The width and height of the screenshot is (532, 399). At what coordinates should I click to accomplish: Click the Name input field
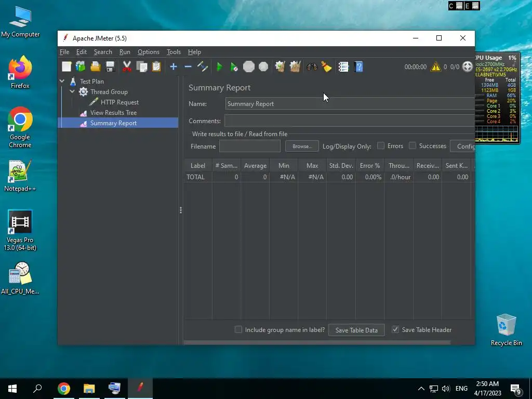350,104
